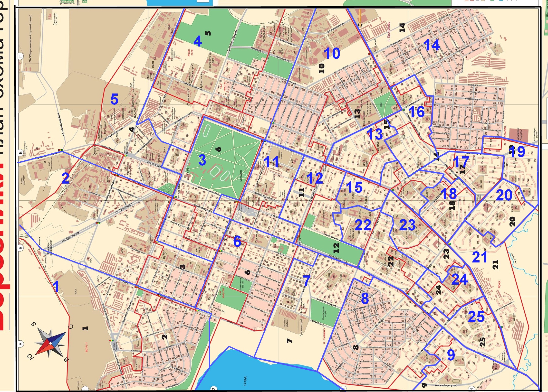Click the traffic light marker on ул. Мира

click(408, 294)
